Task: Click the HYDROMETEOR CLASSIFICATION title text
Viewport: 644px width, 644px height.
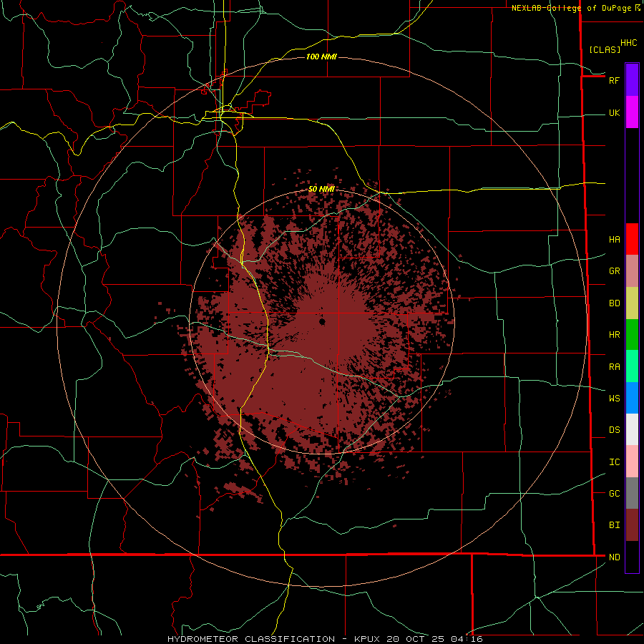Action: coord(251,639)
